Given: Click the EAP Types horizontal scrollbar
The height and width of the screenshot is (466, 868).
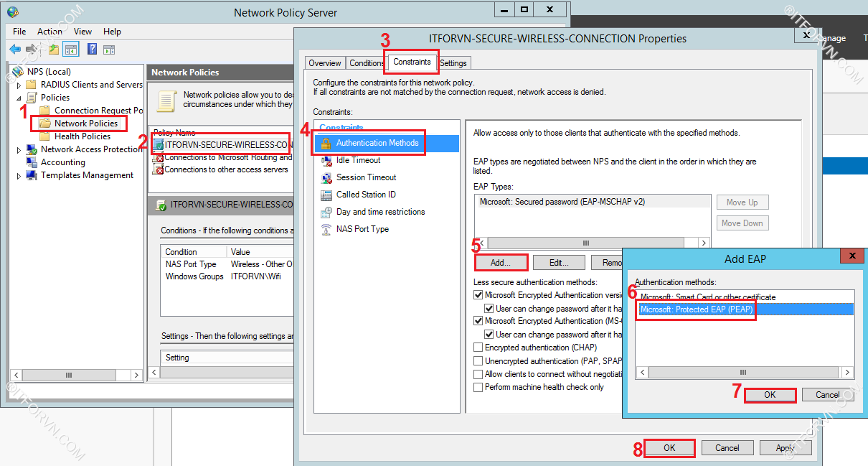Looking at the screenshot, I should click(x=585, y=243).
